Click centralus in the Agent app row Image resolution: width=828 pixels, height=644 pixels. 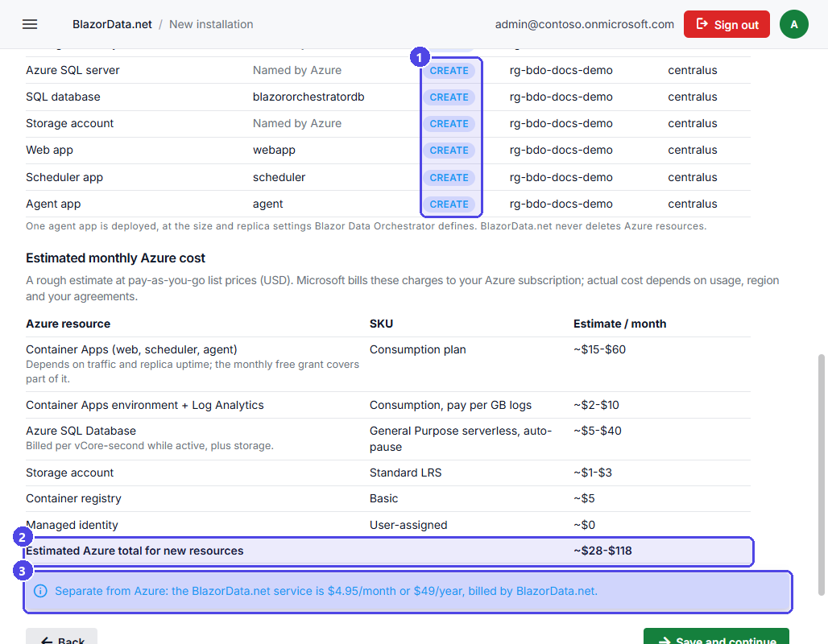coord(693,204)
